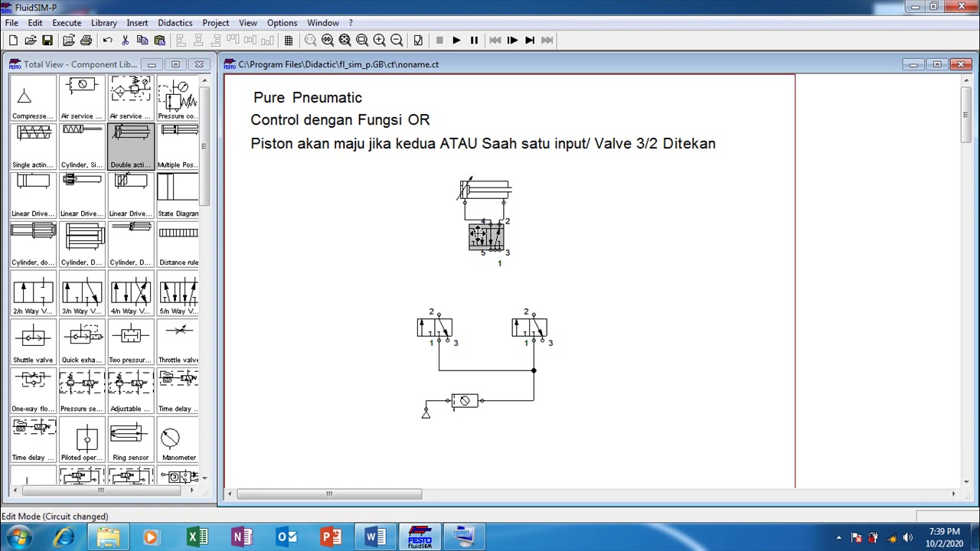Pick the Single acting cylinder from library

pyautogui.click(x=33, y=147)
